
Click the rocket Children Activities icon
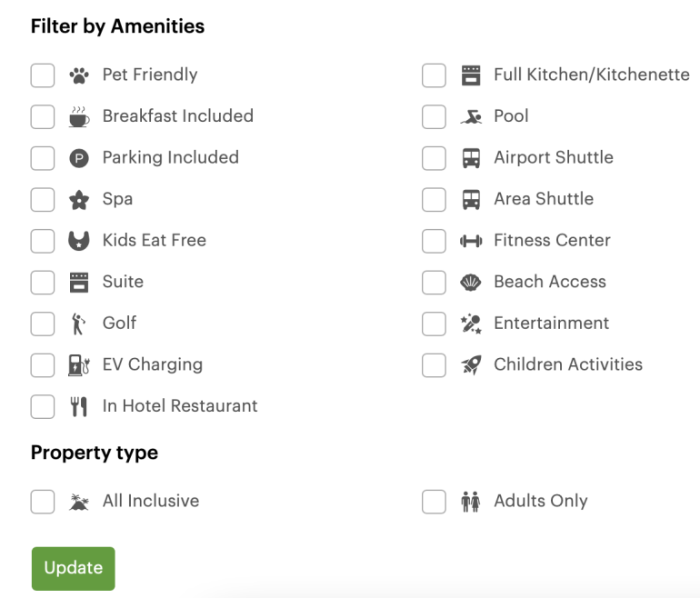(470, 365)
